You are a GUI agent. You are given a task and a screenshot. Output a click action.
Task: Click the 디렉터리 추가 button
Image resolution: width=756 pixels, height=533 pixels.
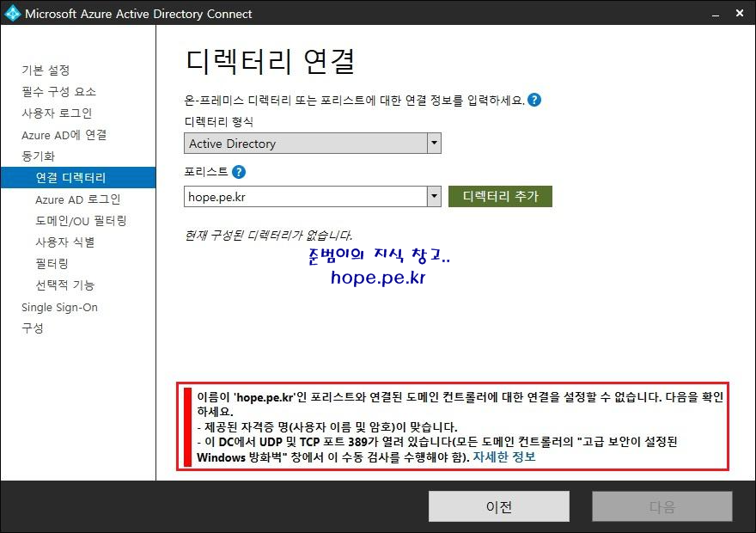click(500, 196)
